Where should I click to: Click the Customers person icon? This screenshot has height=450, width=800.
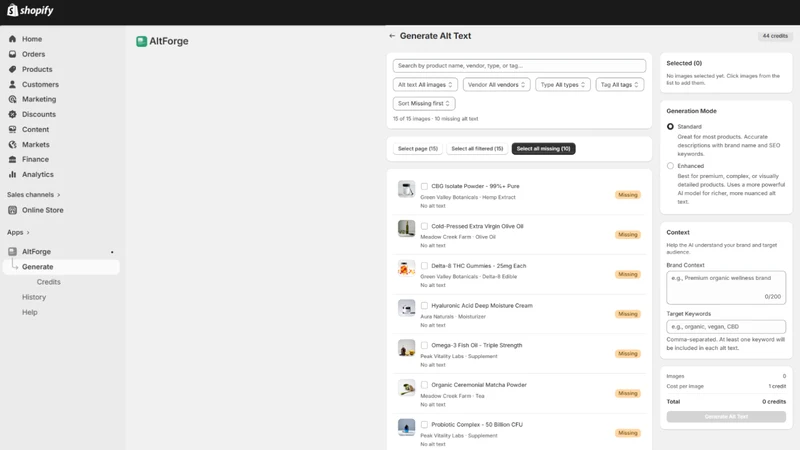pyautogui.click(x=12, y=84)
